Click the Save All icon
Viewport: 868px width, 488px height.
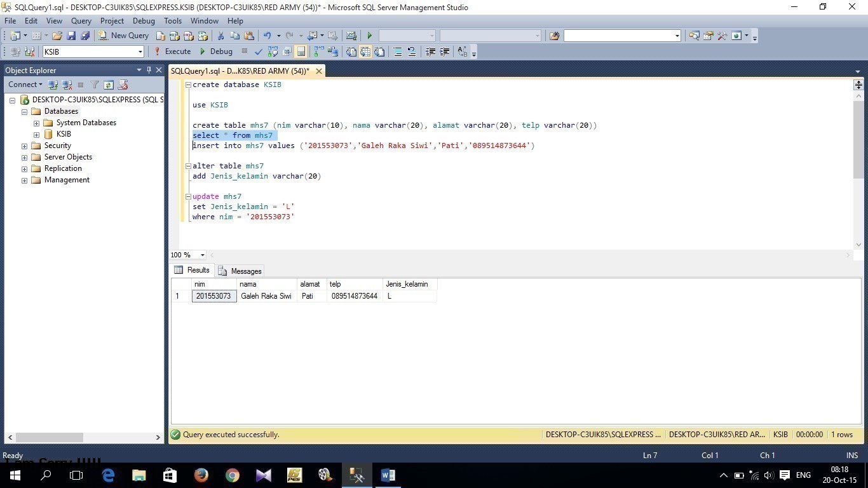(x=85, y=36)
